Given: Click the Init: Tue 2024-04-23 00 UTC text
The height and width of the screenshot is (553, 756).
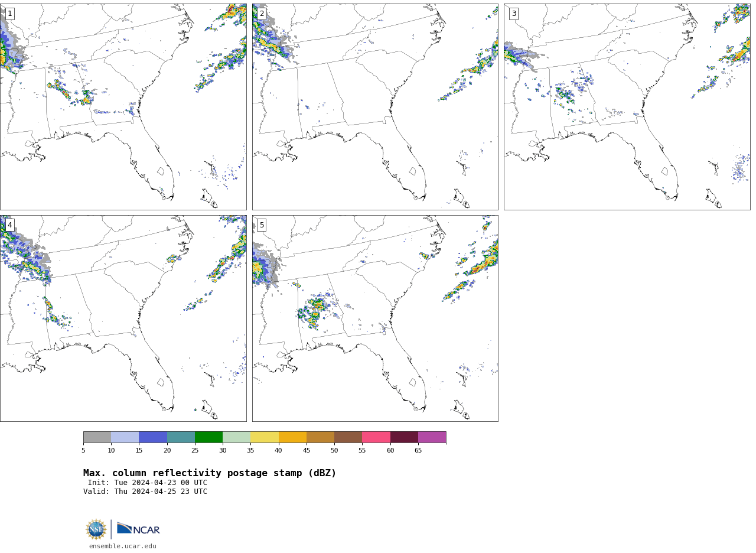Looking at the screenshot, I should point(148,483).
